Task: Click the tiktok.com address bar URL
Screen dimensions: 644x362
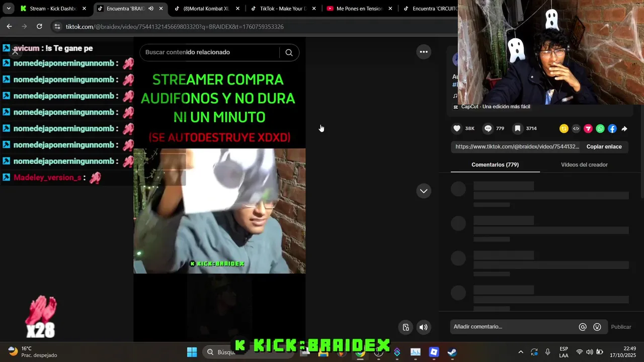Action: coord(175,27)
